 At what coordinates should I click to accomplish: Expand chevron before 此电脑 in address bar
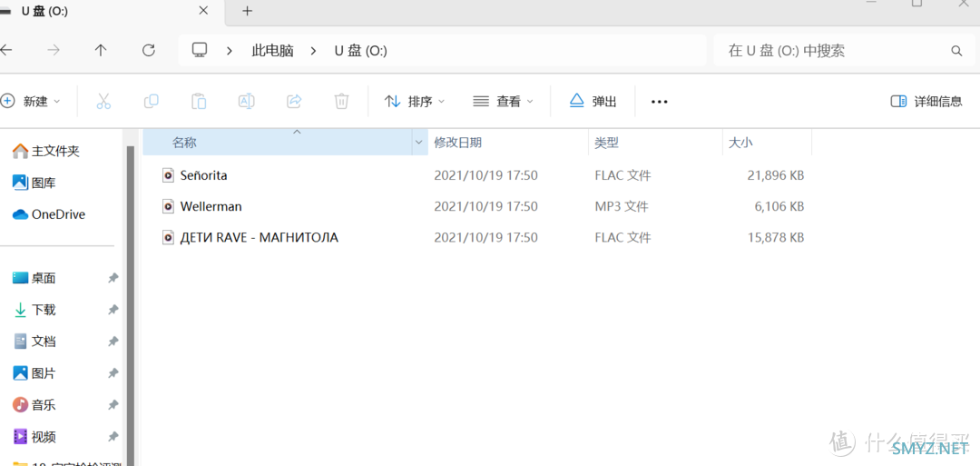[x=230, y=51]
